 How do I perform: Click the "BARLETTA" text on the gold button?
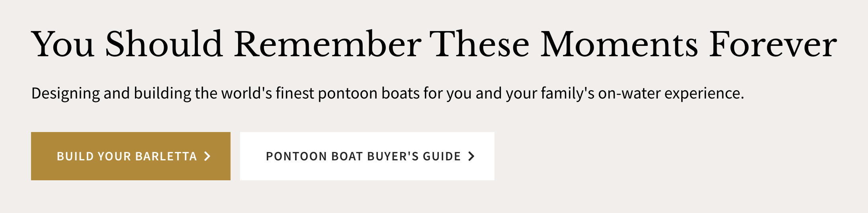tap(166, 156)
